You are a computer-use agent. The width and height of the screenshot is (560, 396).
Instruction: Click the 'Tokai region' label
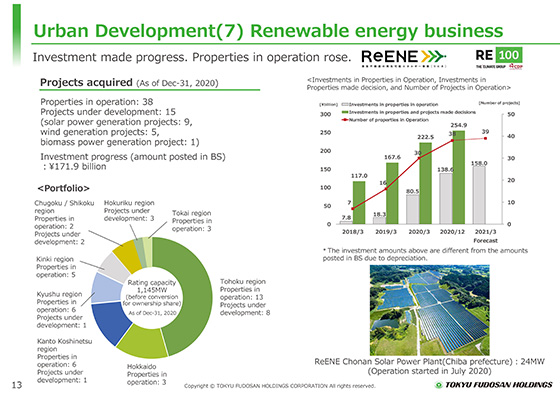[x=191, y=213]
